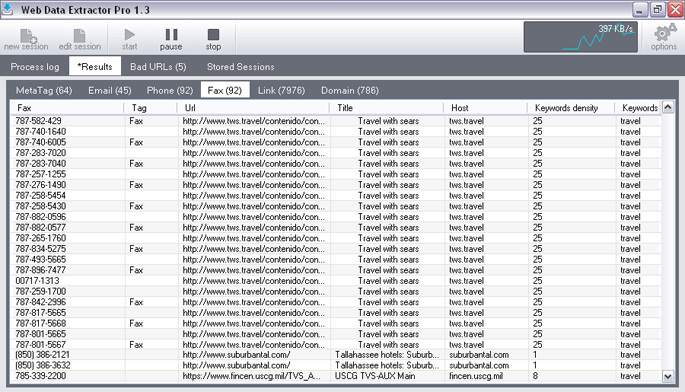Click keyword density 8 in the fincen.uscg.mil row
The width and height of the screenshot is (685, 392).
pos(535,376)
